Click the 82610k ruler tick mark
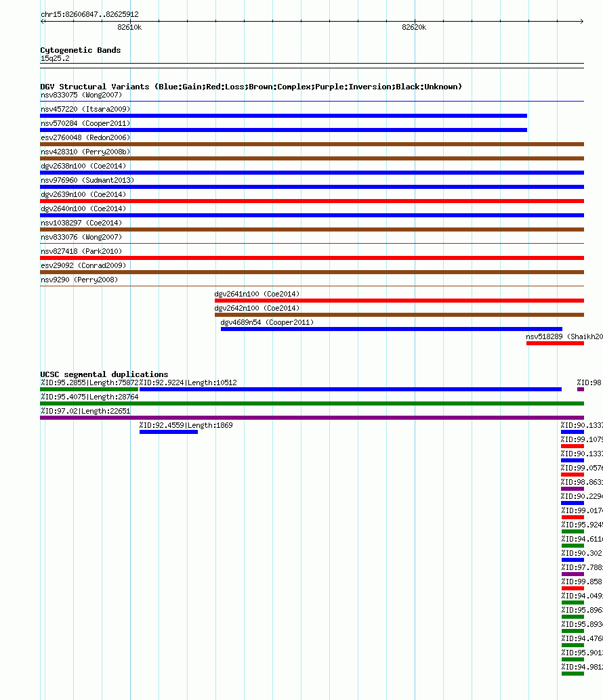This screenshot has height=700, width=603. click(x=131, y=21)
